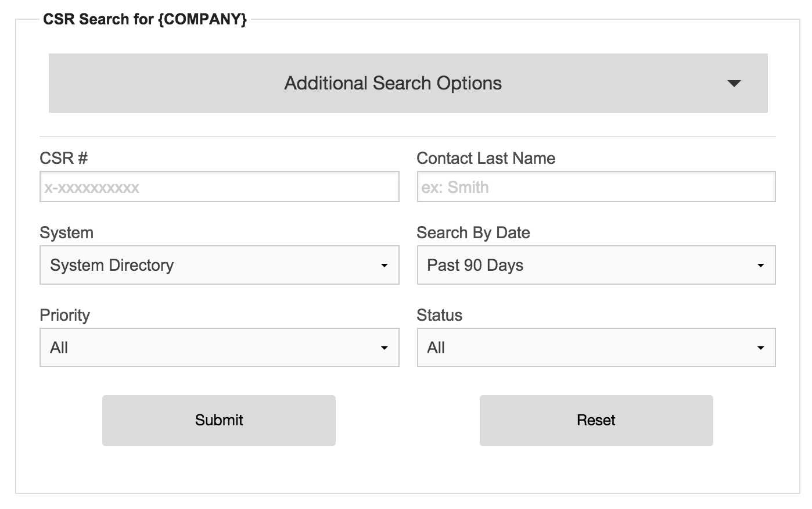Click the 'Priority' field label
This screenshot has height=509, width=812.
[64, 315]
